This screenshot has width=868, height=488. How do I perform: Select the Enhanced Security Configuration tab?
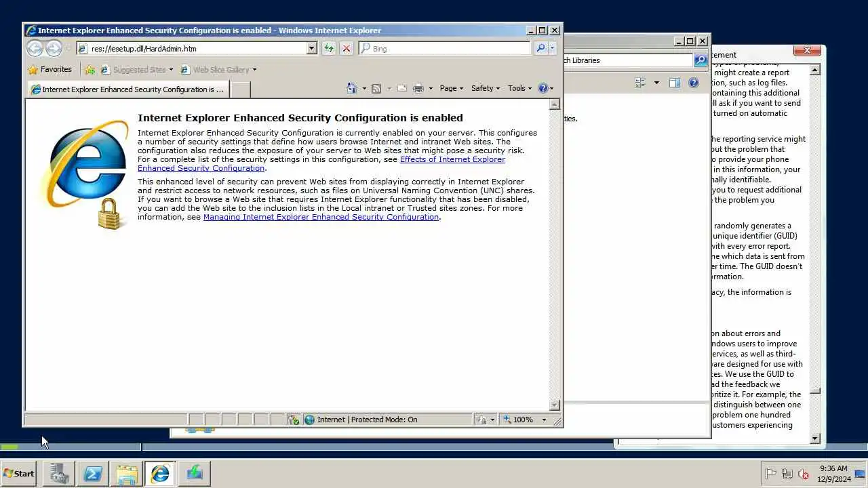pyautogui.click(x=128, y=89)
